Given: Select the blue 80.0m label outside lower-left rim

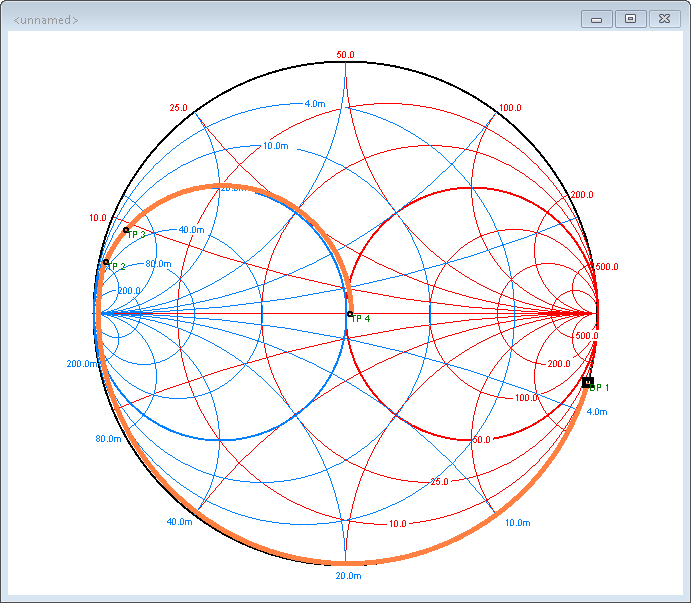Looking at the screenshot, I should point(108,439).
